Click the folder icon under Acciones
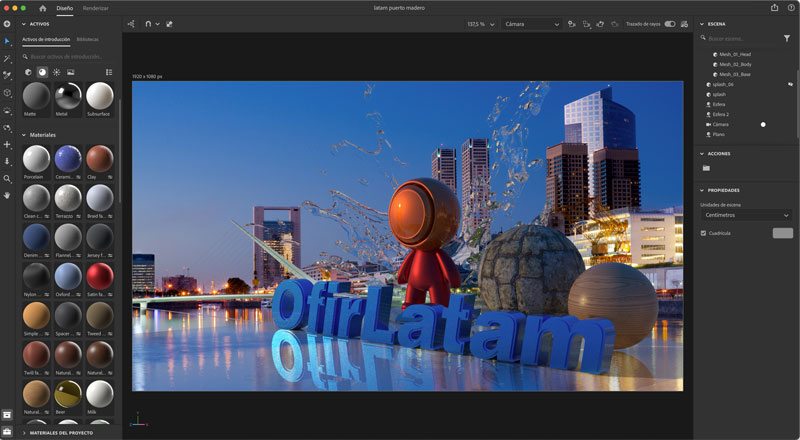Viewport: 800px width, 440px height. 706,168
